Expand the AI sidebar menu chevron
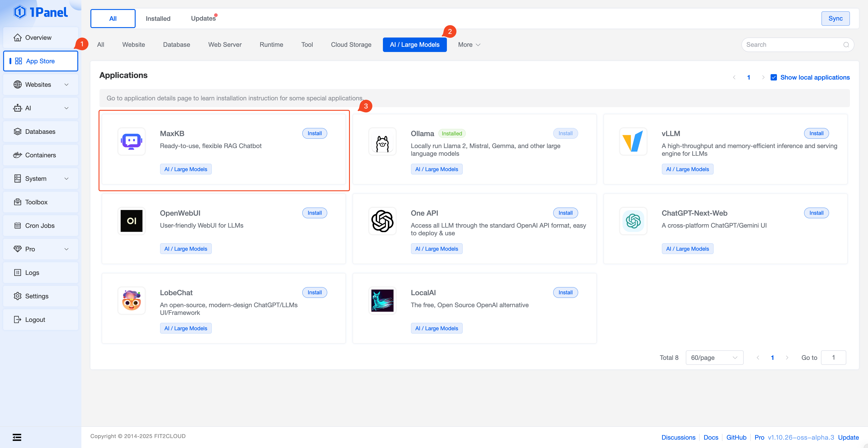The height and width of the screenshot is (448, 868). (x=66, y=108)
